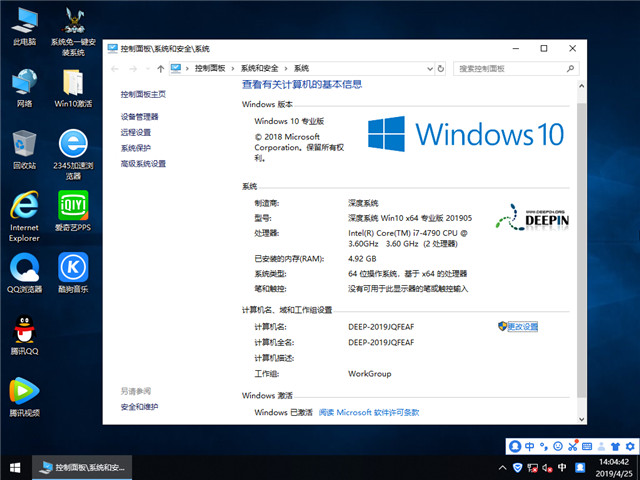Click 更改设置 link with shield
Screen dimensions: 640x480
point(522,327)
